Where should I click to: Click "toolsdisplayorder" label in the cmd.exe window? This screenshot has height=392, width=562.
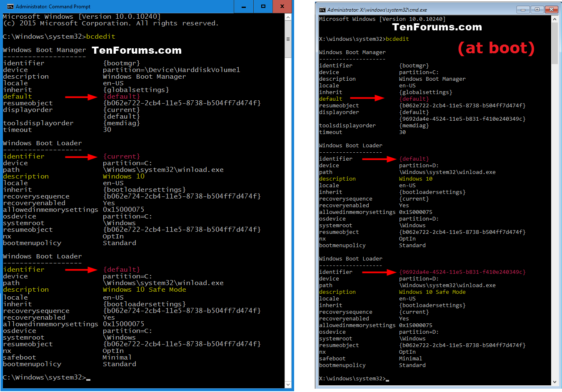click(347, 126)
